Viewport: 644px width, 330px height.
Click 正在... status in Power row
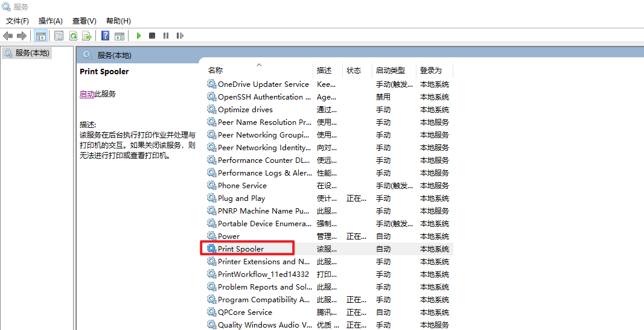357,236
